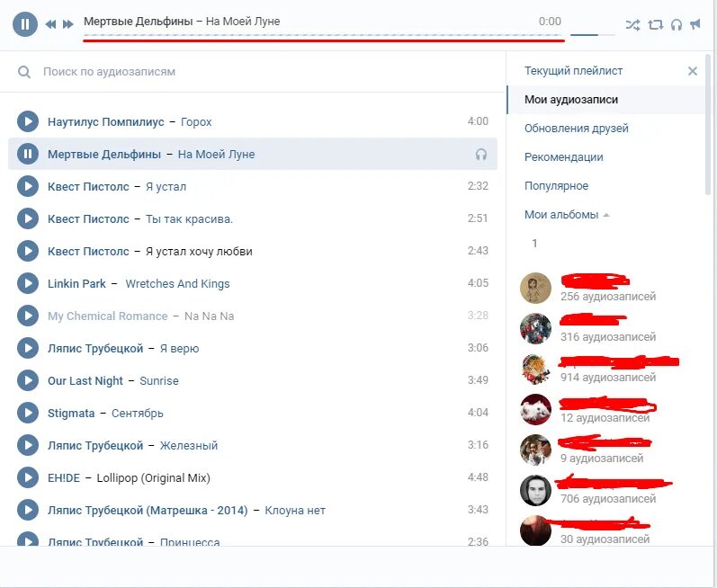Open friend with 316 аудиозаписей
Viewport: 717px width, 588px height.
(535, 328)
